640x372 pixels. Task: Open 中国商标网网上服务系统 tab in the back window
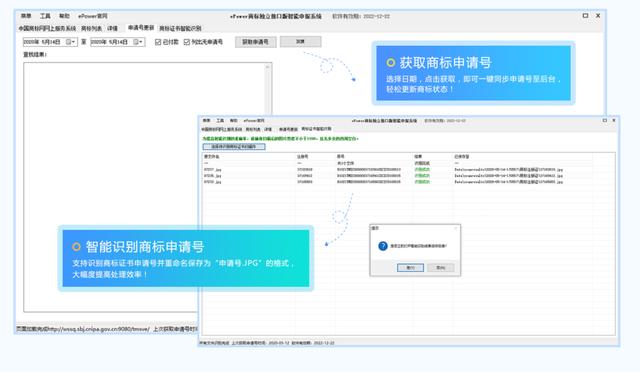coord(47,28)
